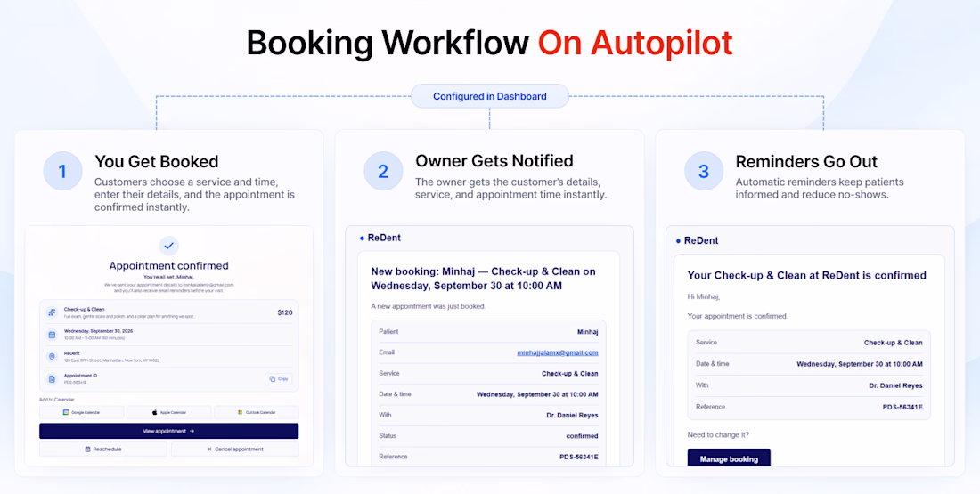Viewport: 980px width, 494px height.
Task: Click the Service value in the owner email
Action: coord(570,374)
